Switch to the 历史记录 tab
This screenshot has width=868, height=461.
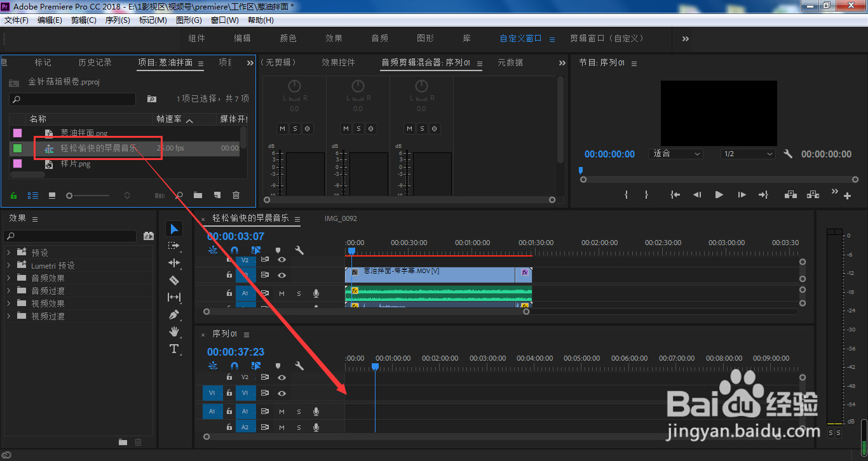click(x=95, y=62)
